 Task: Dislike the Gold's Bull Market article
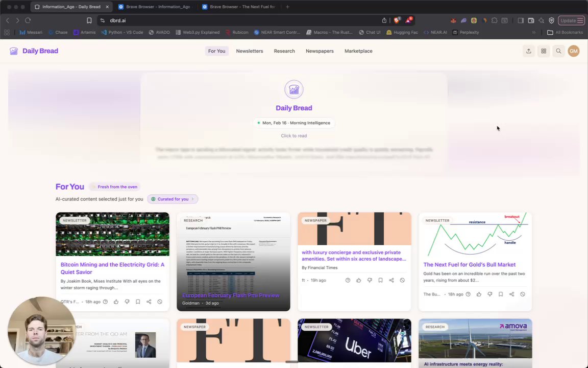click(x=490, y=294)
